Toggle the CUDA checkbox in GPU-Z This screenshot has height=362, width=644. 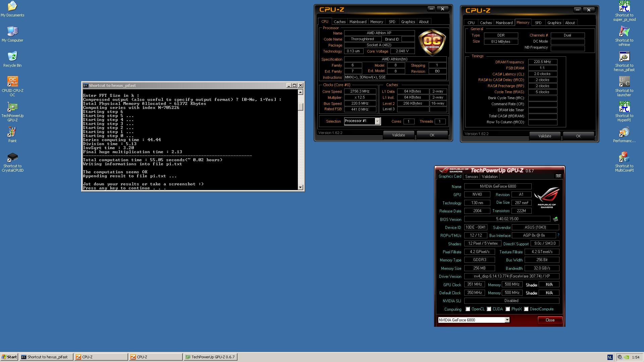[489, 309]
